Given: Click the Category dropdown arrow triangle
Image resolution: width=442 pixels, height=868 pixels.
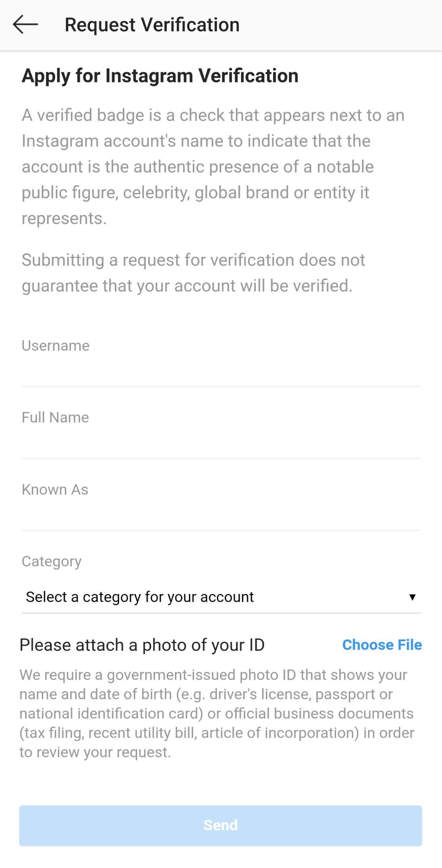Looking at the screenshot, I should [412, 597].
